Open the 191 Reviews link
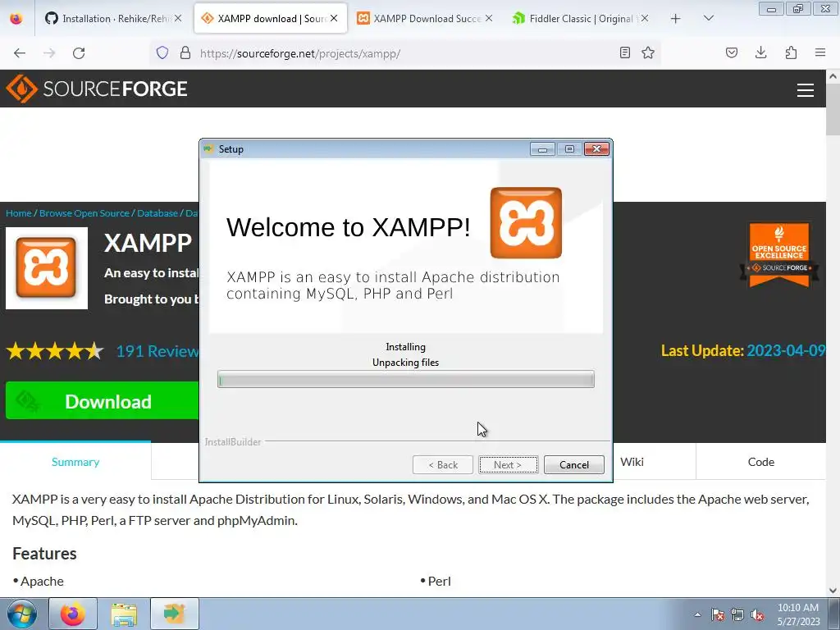This screenshot has height=630, width=840. click(157, 351)
